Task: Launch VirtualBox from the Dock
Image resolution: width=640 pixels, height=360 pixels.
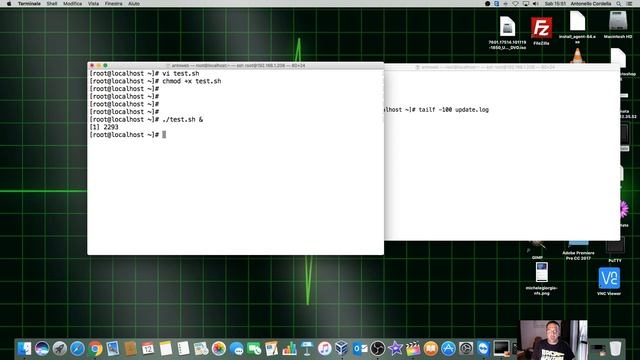Action: coord(342,349)
